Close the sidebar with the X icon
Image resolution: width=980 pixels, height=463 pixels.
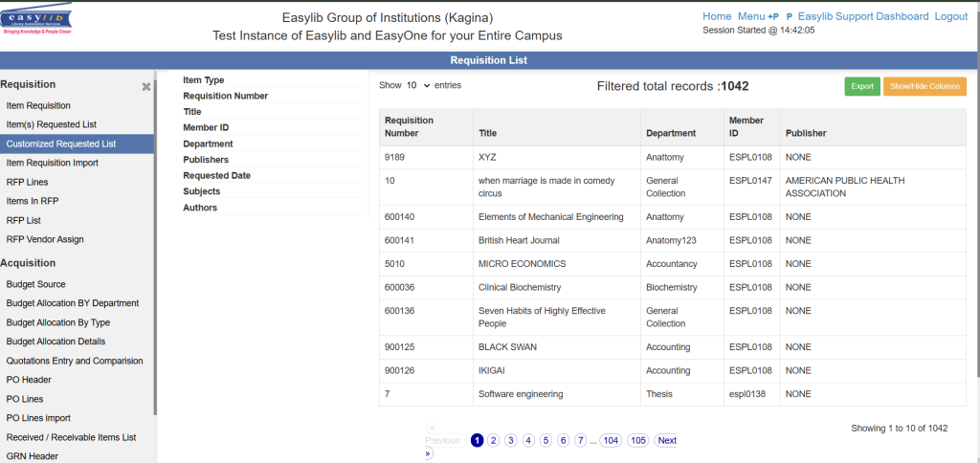point(146,86)
